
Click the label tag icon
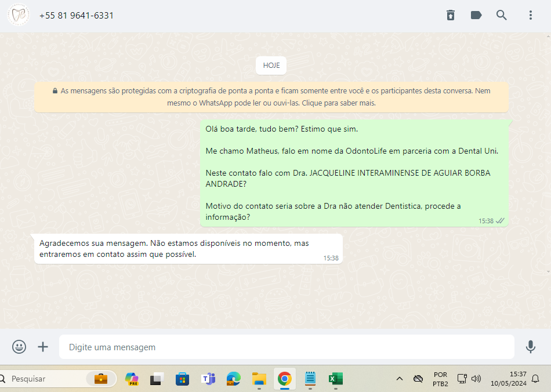(476, 15)
